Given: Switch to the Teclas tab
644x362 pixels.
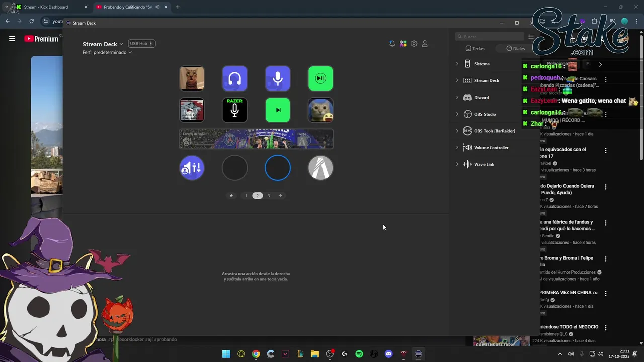Looking at the screenshot, I should (x=475, y=49).
